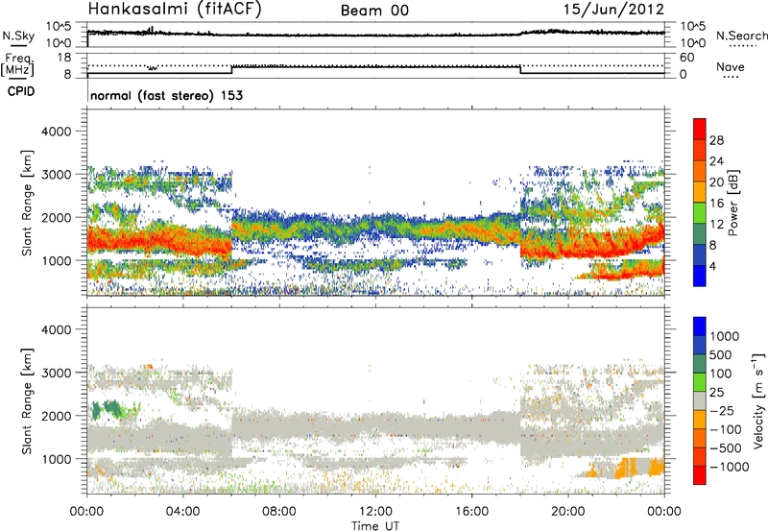Select the gray −25 to 25 velocity swatch
The image size is (768, 532).
pos(700,400)
